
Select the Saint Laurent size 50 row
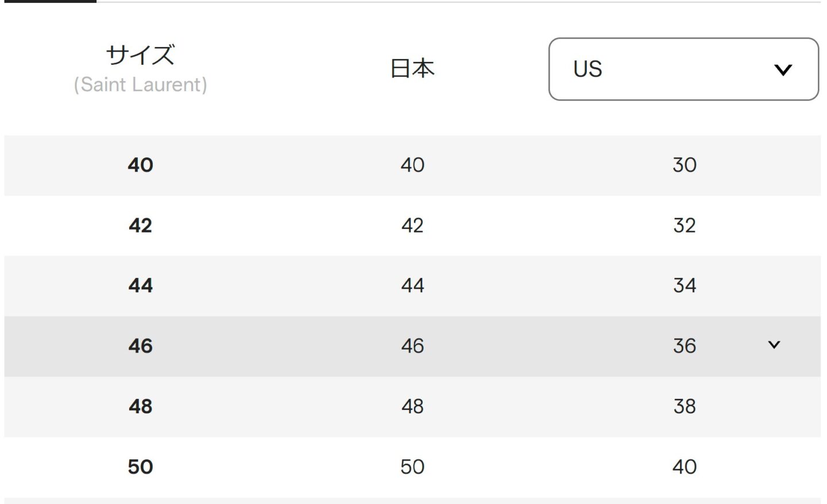coord(140,467)
